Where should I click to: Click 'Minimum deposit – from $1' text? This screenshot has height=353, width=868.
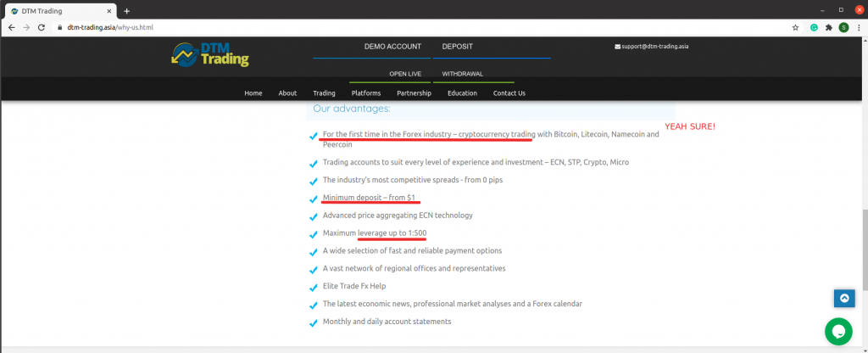click(369, 197)
